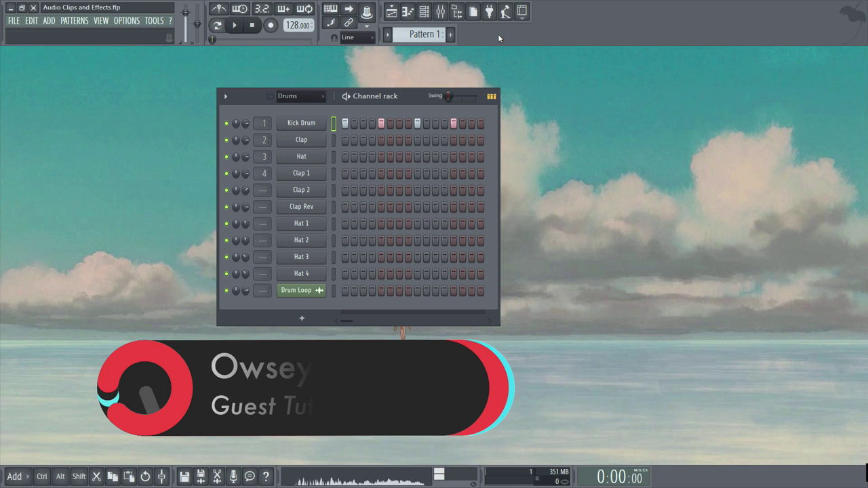Toggle the Hat channel mute LED

[x=226, y=157]
